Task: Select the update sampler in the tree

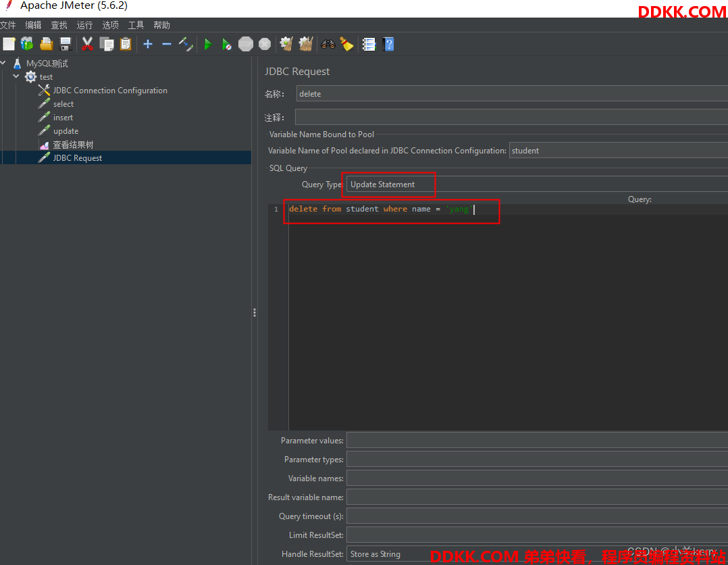Action: point(66,131)
